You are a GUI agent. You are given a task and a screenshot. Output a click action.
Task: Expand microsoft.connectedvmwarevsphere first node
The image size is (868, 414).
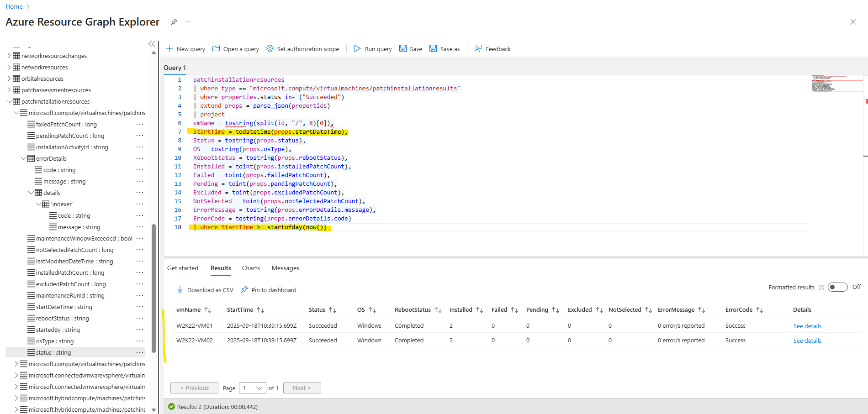(16, 375)
